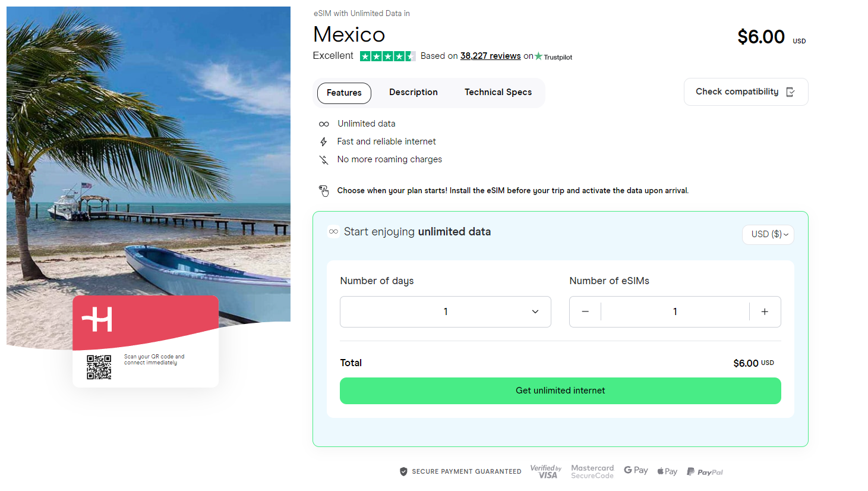Switch to the Description tab
This screenshot has height=491, width=868.
click(x=413, y=92)
